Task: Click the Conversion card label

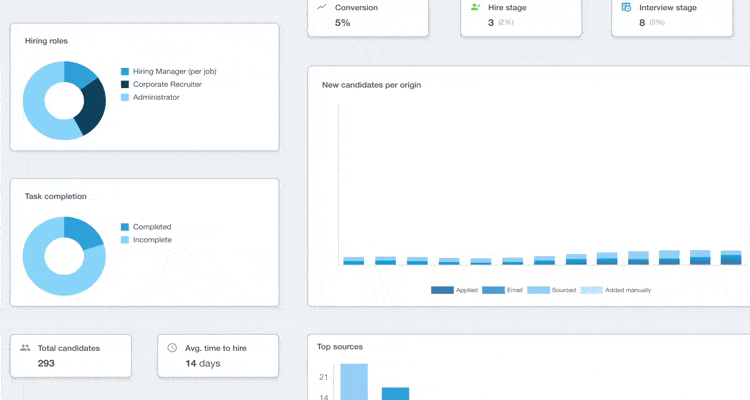Action: [x=356, y=8]
